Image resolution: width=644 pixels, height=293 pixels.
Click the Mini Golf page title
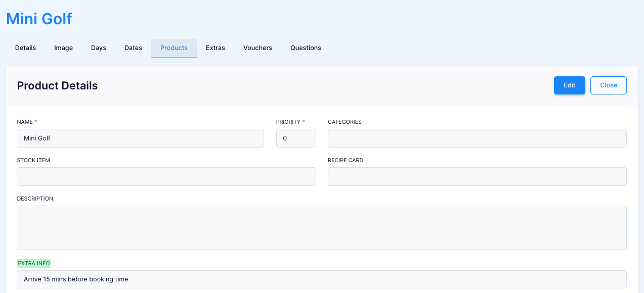(39, 19)
